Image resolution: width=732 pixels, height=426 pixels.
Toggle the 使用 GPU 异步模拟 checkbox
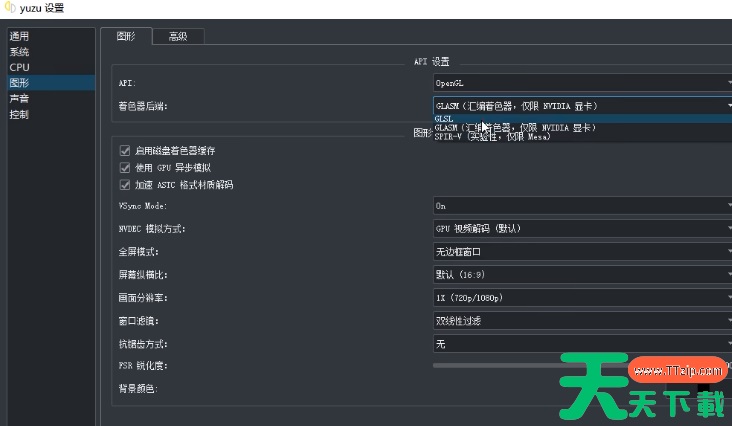click(125, 167)
